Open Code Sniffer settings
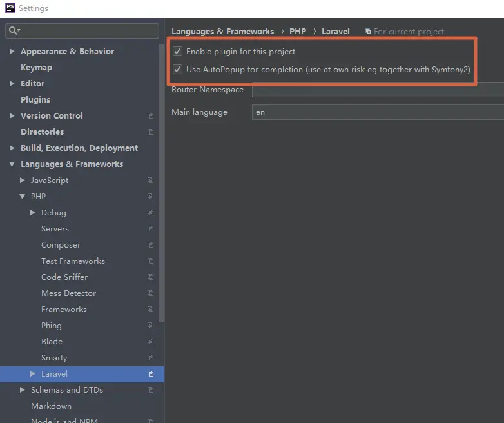Image resolution: width=504 pixels, height=423 pixels. pos(64,277)
